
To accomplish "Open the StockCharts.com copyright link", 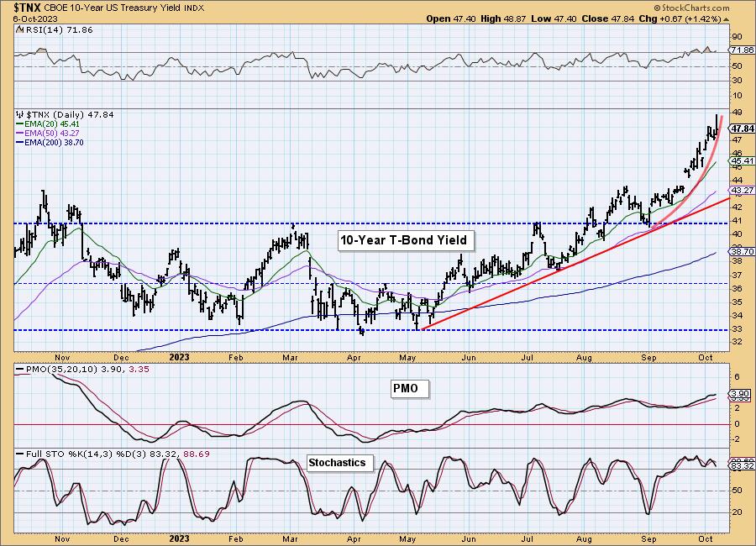I will coord(691,8).
